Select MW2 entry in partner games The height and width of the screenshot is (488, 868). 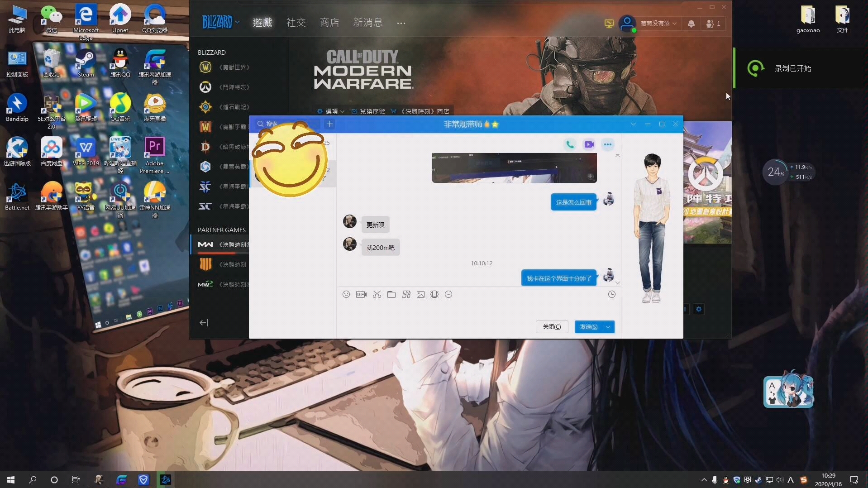(x=223, y=284)
